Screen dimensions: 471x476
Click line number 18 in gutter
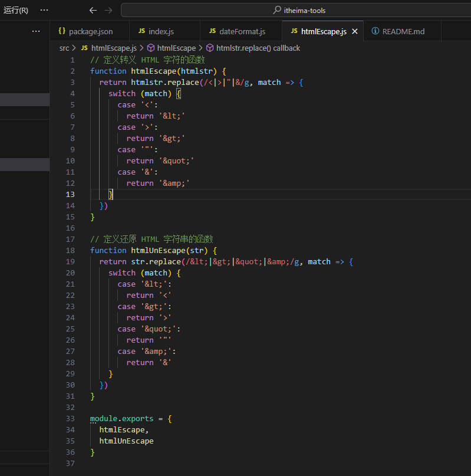[x=71, y=250]
